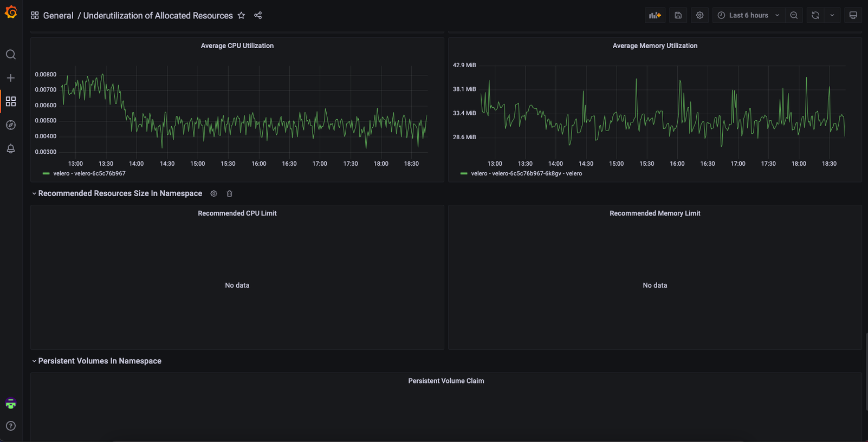This screenshot has width=868, height=442.
Task: Open the Dashboards icon in sidebar
Action: [x=11, y=101]
